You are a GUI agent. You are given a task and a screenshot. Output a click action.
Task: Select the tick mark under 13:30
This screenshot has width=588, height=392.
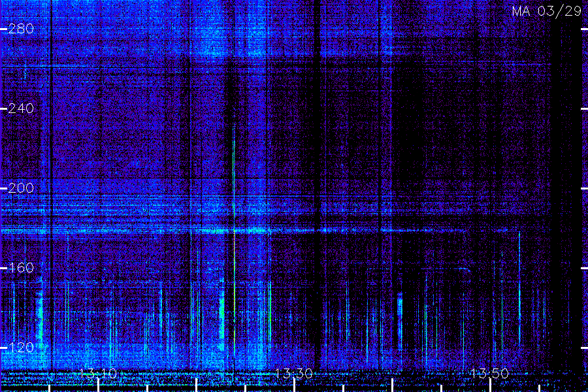tap(294, 385)
